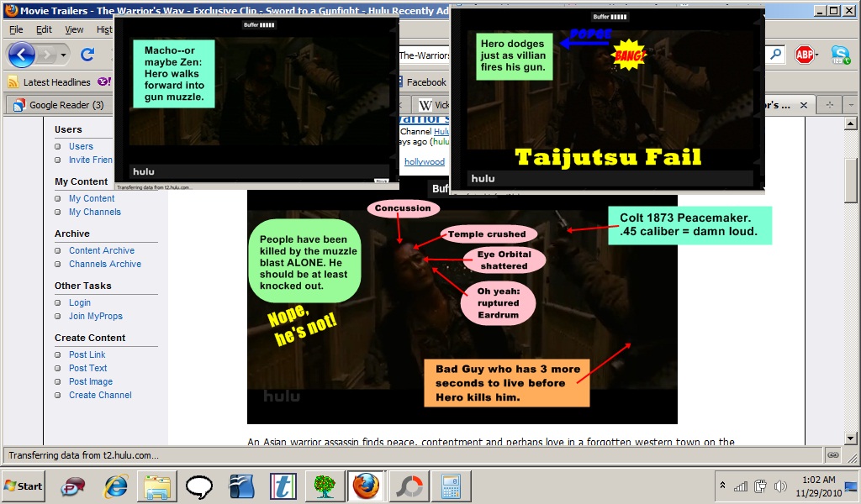Open a new tab with plus button
The height and width of the screenshot is (504, 861).
click(x=829, y=105)
